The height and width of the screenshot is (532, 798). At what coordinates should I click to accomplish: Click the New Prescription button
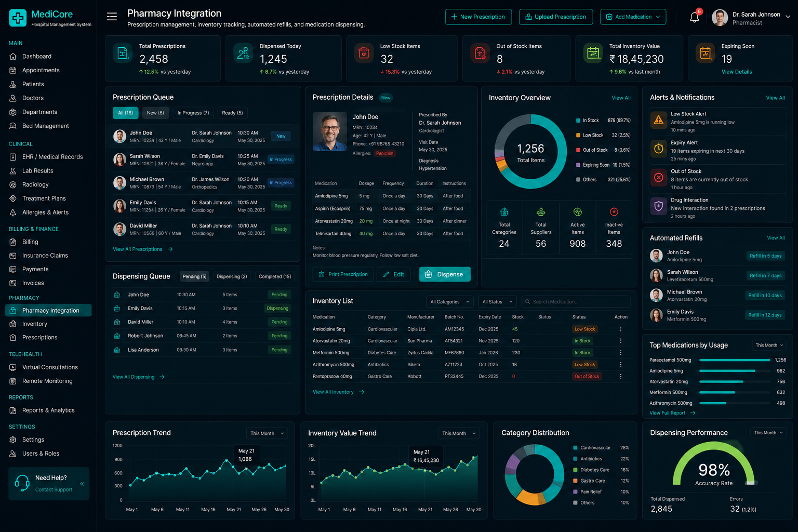(478, 17)
